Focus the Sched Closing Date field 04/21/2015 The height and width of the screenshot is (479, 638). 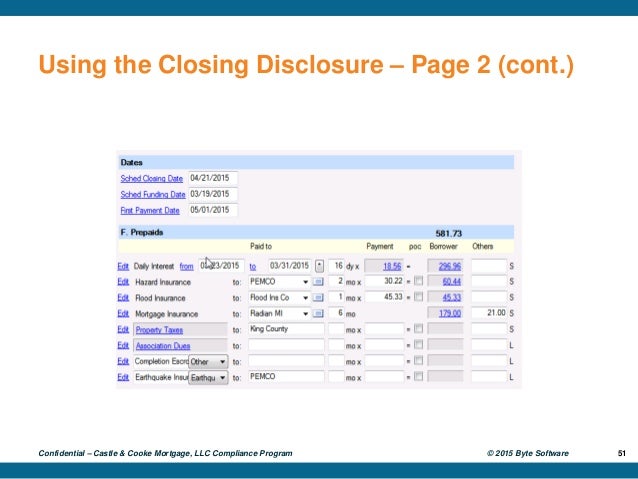click(x=213, y=178)
